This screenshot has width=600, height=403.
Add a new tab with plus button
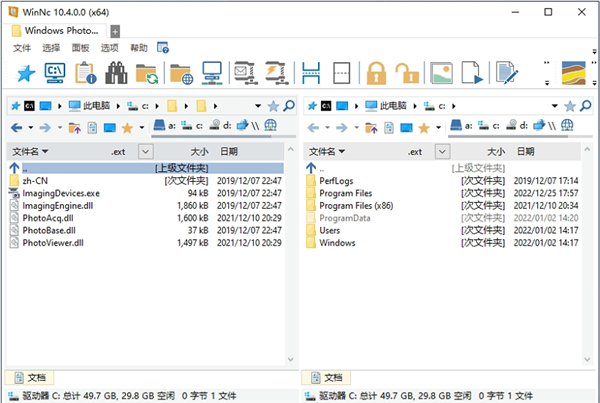[115, 31]
